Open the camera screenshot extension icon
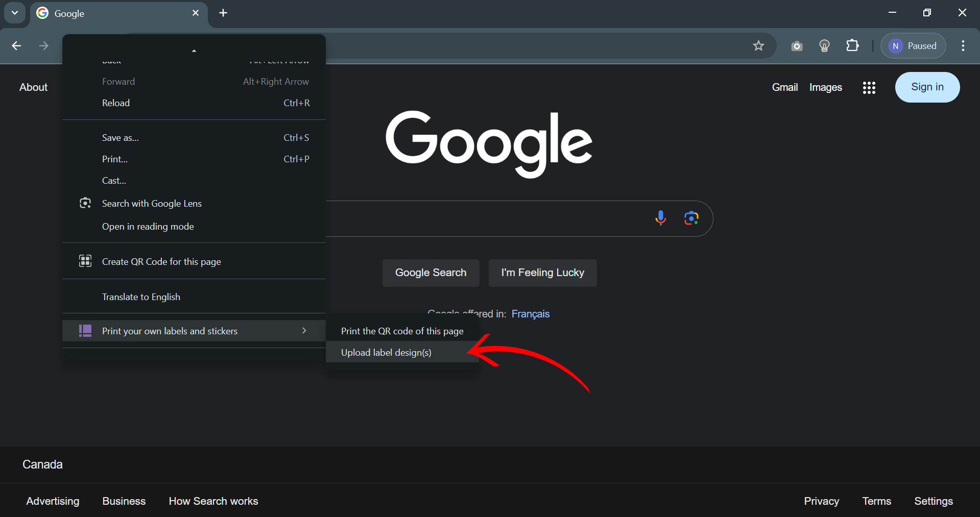This screenshot has height=517, width=980. point(797,46)
